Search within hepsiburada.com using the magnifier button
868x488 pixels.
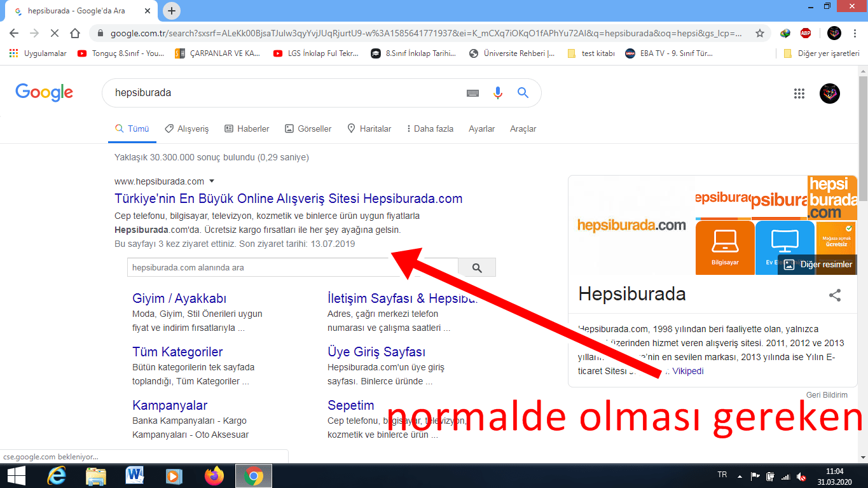coord(477,268)
